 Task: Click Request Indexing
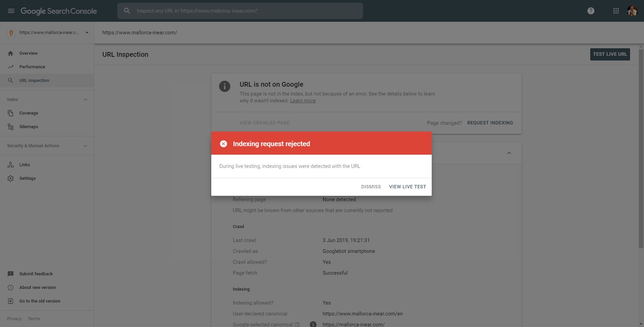(490, 123)
